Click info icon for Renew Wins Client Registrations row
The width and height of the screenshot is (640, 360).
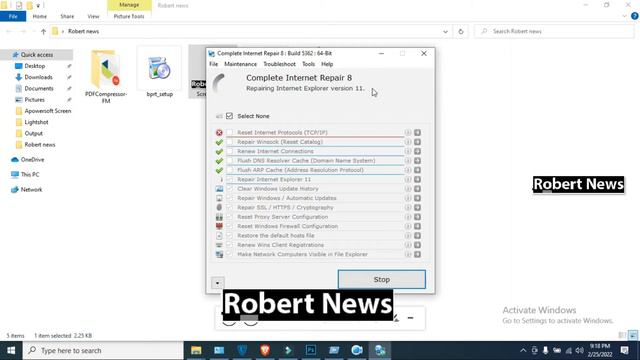[408, 245]
